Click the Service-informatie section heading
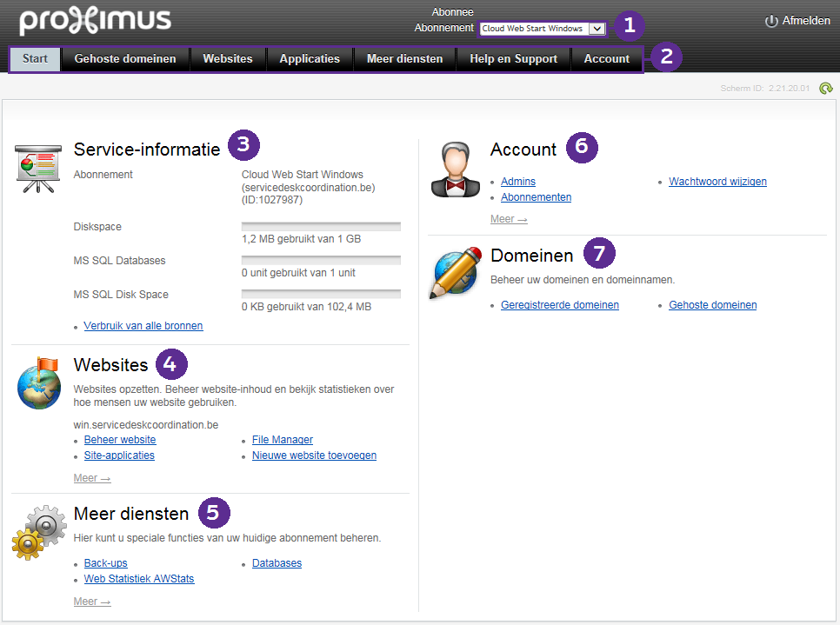The width and height of the screenshot is (840, 625). pyautogui.click(x=147, y=149)
